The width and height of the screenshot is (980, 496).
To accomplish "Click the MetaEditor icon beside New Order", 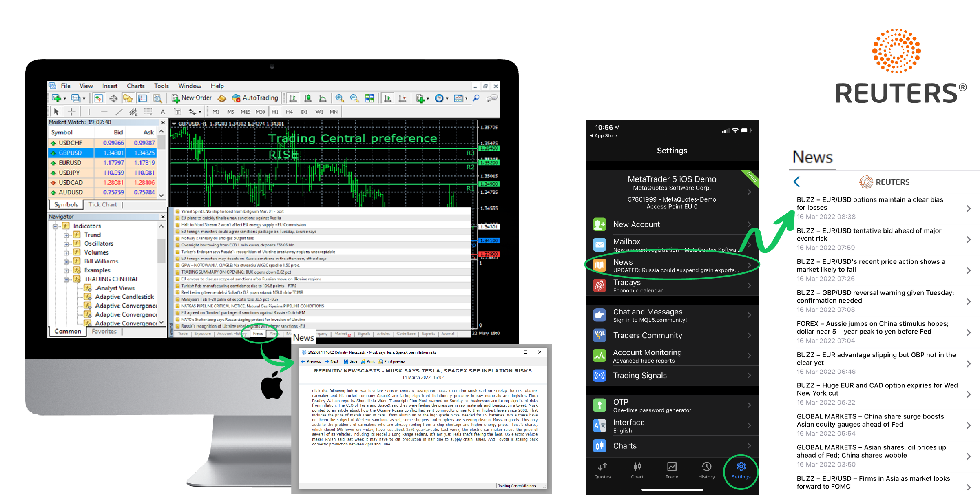I will (221, 98).
